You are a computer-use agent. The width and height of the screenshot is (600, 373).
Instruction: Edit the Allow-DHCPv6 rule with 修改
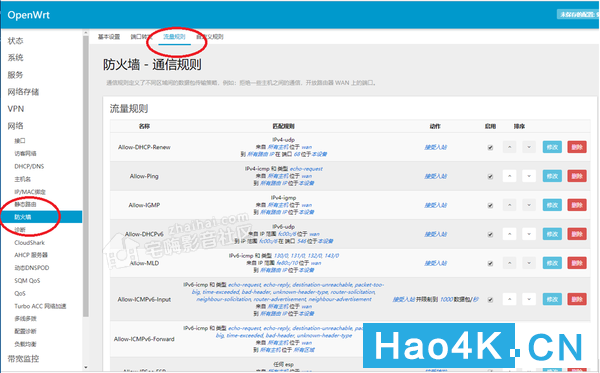click(552, 234)
